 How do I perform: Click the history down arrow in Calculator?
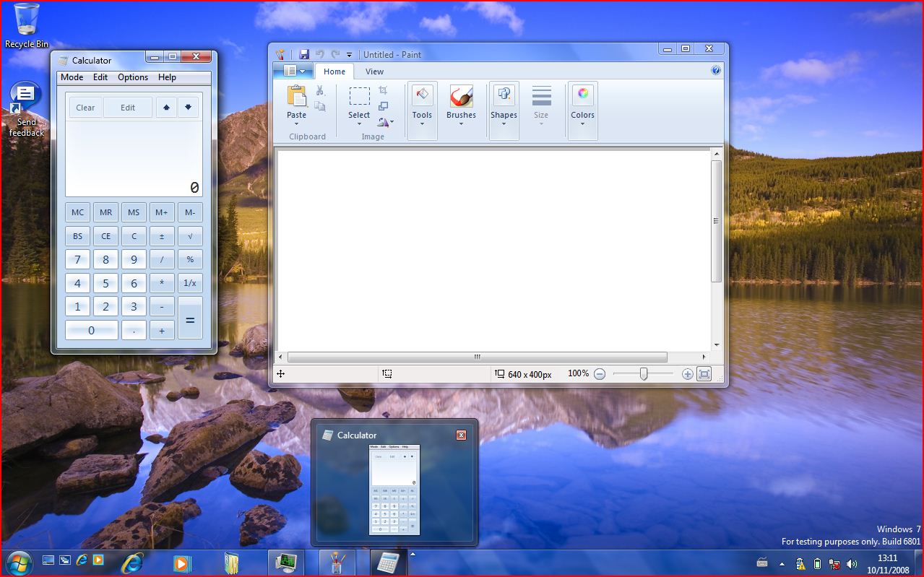click(188, 108)
